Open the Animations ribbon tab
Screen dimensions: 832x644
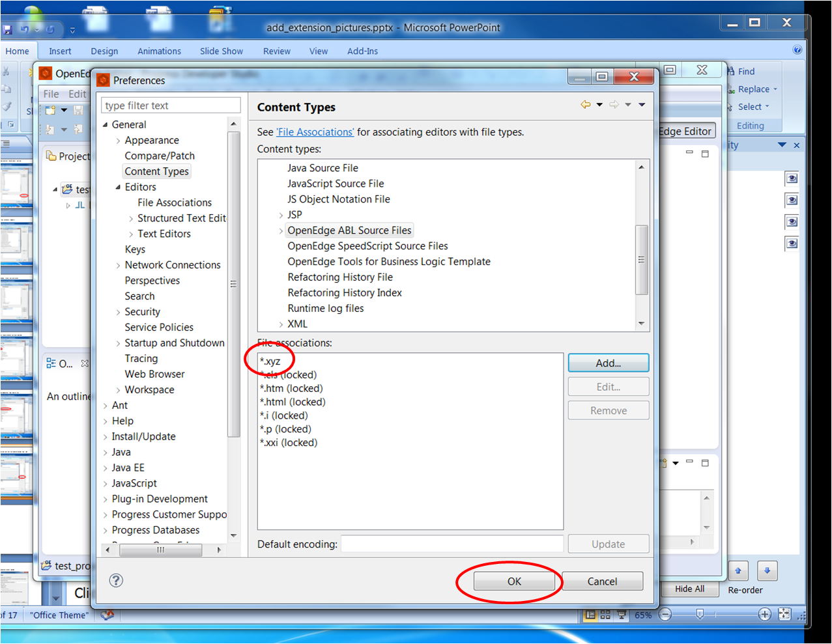pos(159,51)
